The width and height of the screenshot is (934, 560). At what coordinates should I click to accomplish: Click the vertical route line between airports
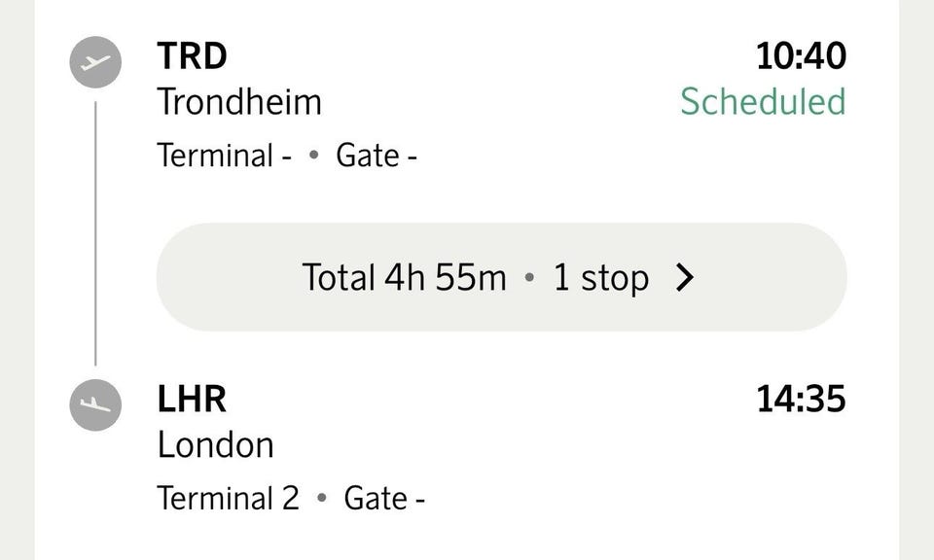click(95, 233)
